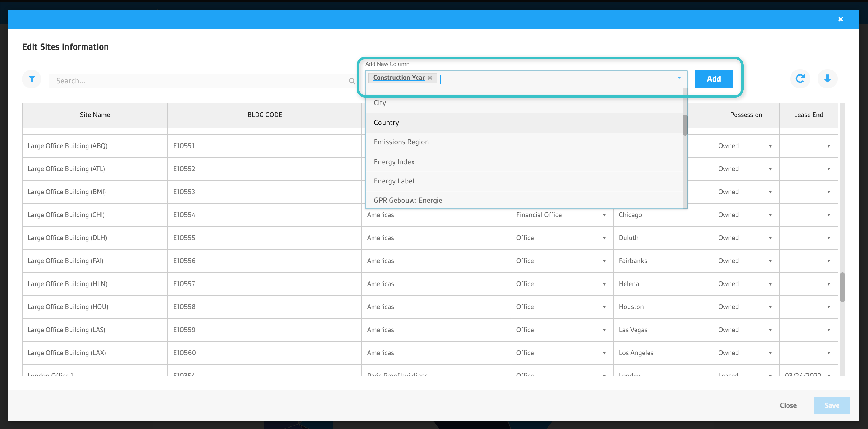The height and width of the screenshot is (429, 868).
Task: Pick Energy Label from the list
Action: (524, 181)
